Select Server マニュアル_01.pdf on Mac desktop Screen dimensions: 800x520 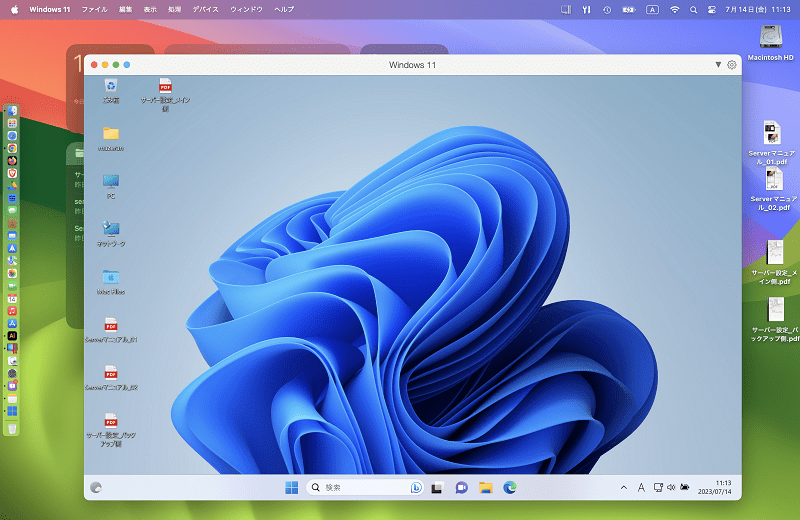pos(771,142)
